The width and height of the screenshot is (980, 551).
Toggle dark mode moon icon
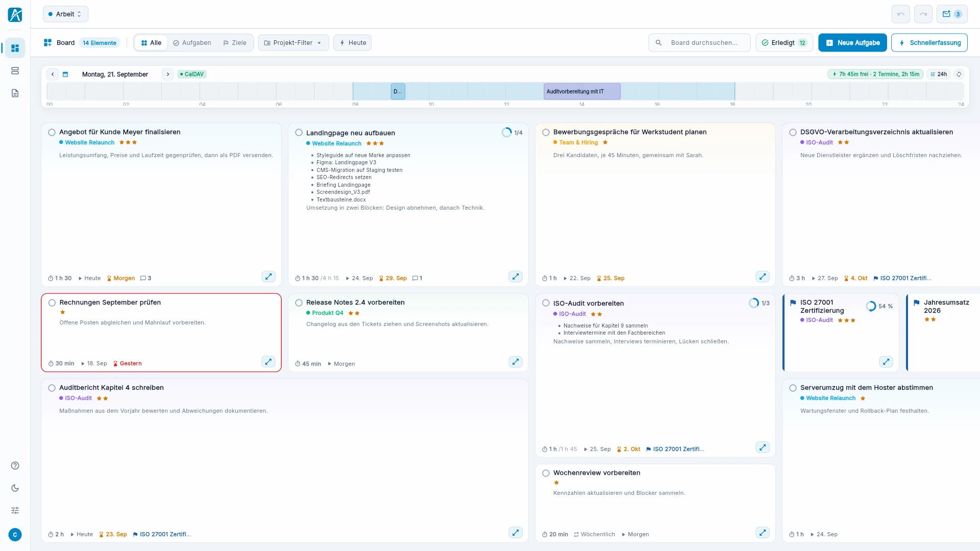[15, 488]
